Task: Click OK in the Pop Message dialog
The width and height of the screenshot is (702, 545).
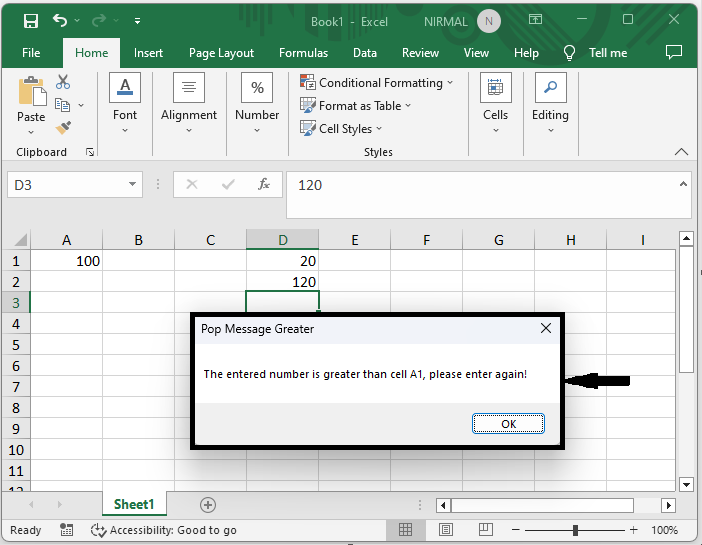Action: tap(508, 424)
